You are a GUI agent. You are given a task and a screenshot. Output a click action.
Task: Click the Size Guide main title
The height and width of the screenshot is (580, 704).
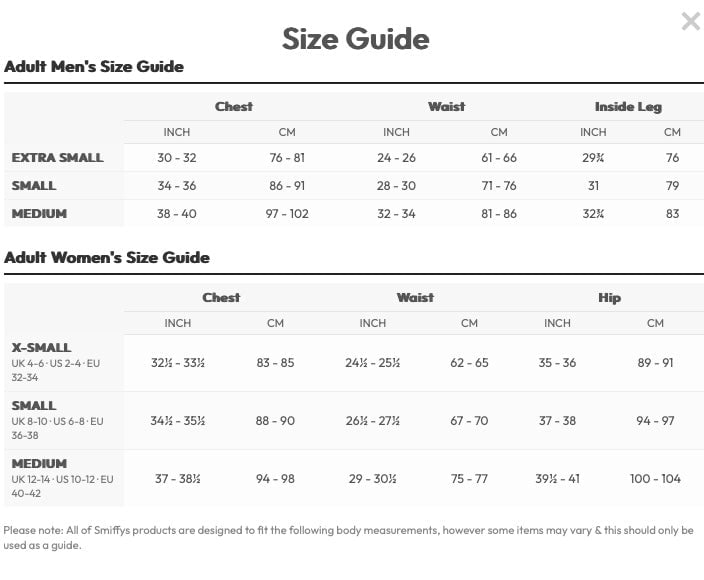coord(356,39)
